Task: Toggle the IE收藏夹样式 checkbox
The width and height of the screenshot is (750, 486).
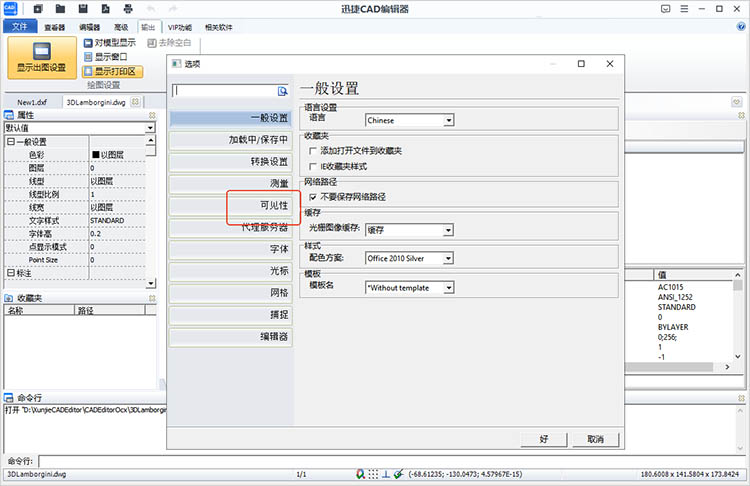Action: 313,166
